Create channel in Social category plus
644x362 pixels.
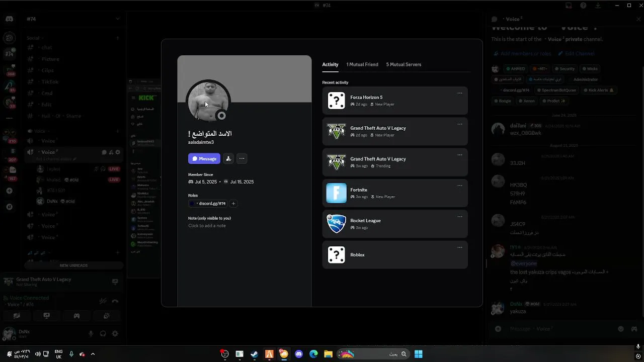click(x=118, y=38)
